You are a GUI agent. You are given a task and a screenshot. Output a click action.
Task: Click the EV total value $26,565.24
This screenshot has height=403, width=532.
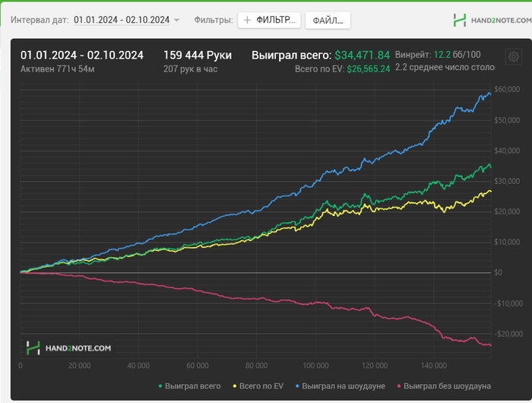369,69
